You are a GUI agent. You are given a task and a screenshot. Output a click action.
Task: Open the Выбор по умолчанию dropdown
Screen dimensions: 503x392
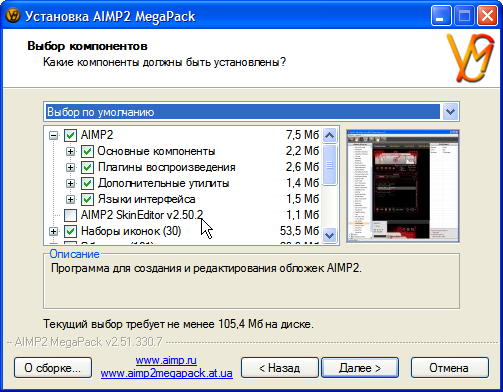(450, 112)
